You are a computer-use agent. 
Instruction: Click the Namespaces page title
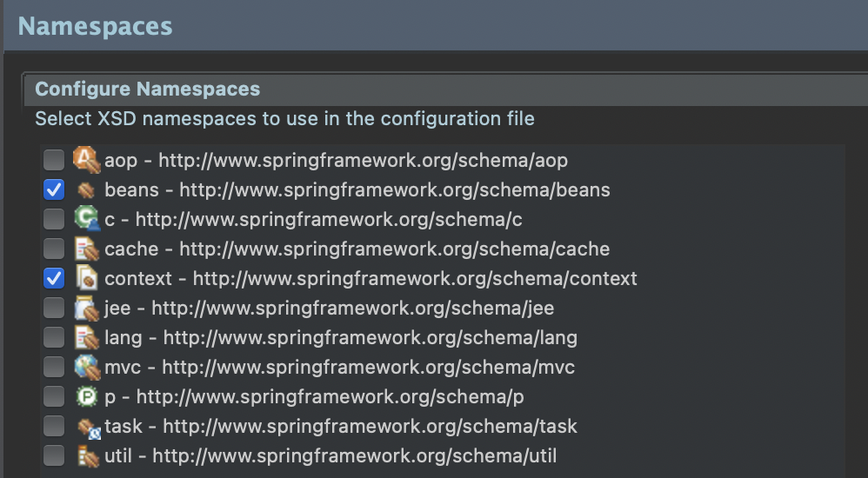click(x=95, y=26)
